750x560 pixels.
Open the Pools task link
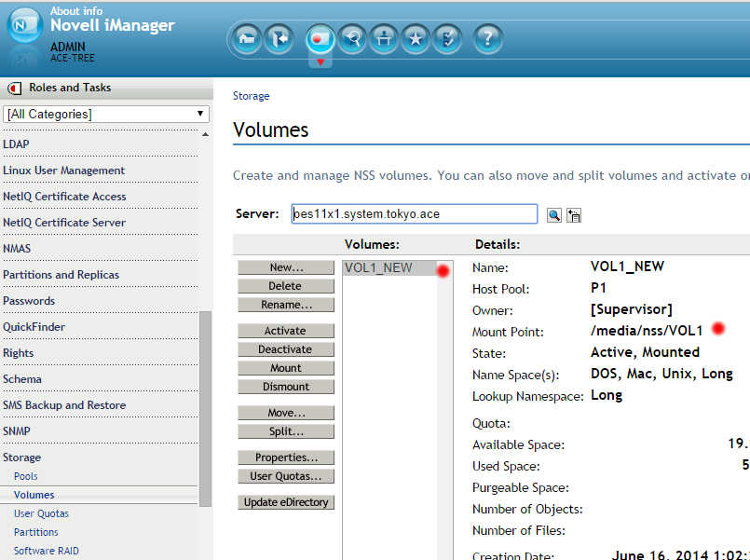tap(25, 476)
